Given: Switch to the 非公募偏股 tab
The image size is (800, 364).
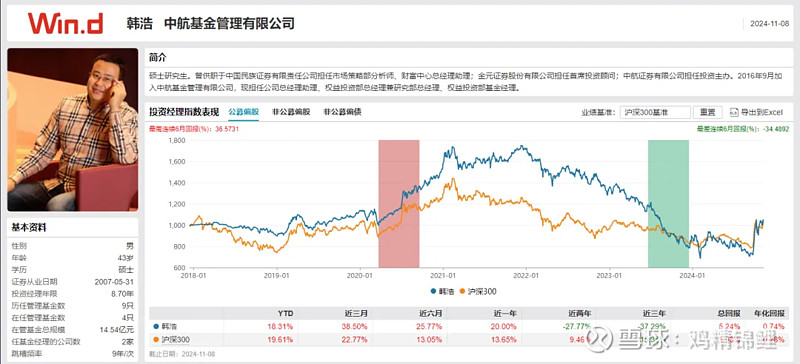Looking at the screenshot, I should pyautogui.click(x=291, y=112).
